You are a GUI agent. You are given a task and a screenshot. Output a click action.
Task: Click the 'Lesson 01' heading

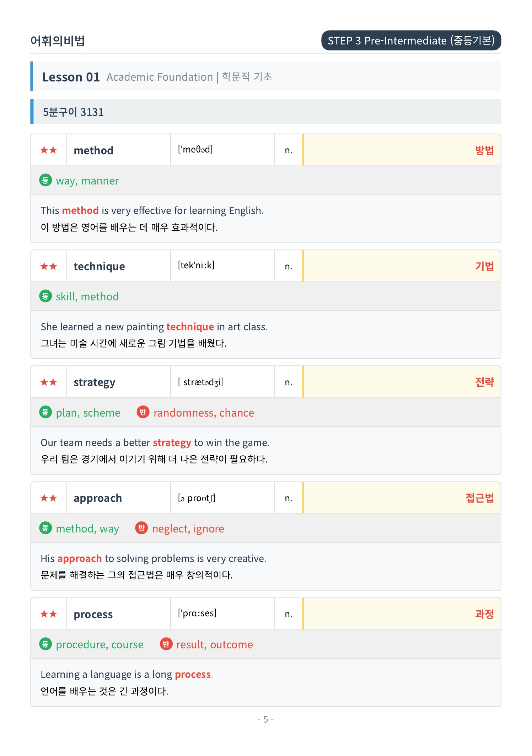coord(71,77)
